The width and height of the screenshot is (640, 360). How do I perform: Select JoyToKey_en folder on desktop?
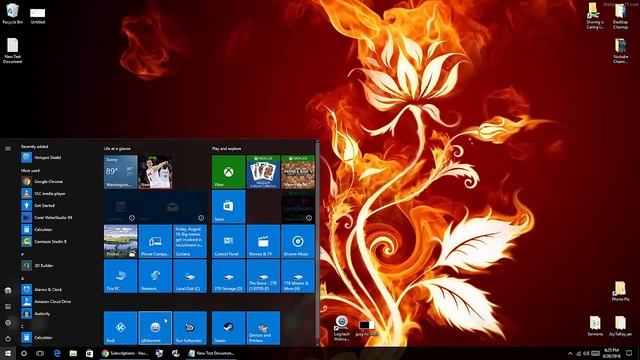click(620, 326)
